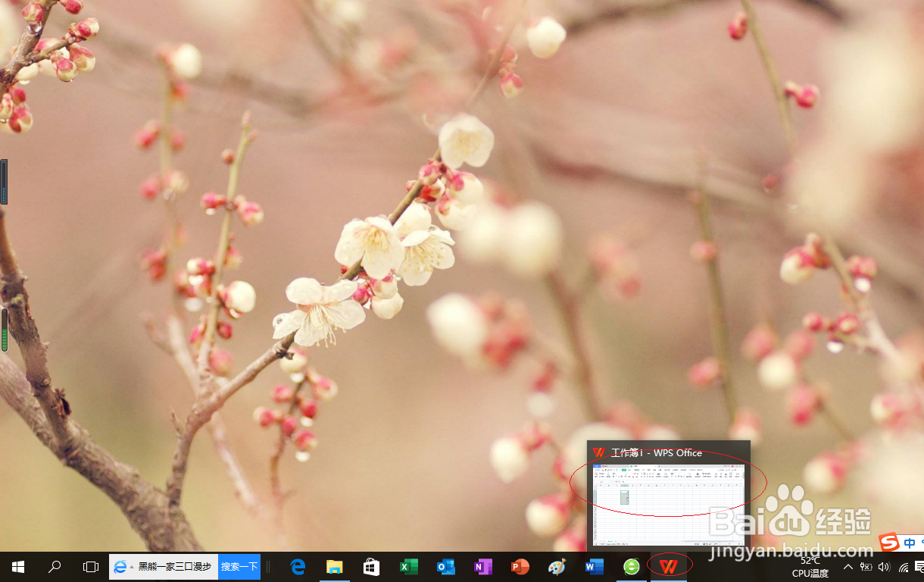
Task: Open OneNote from the taskbar
Action: (x=482, y=567)
